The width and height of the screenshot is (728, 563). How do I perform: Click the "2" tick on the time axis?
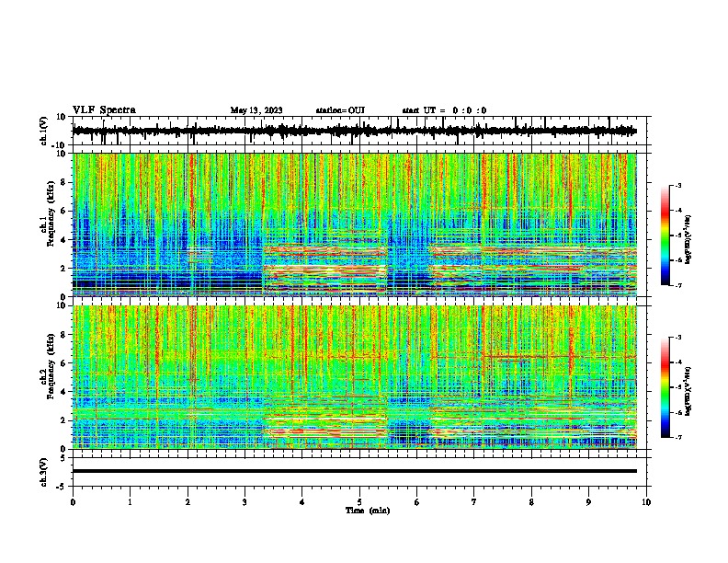(x=188, y=502)
